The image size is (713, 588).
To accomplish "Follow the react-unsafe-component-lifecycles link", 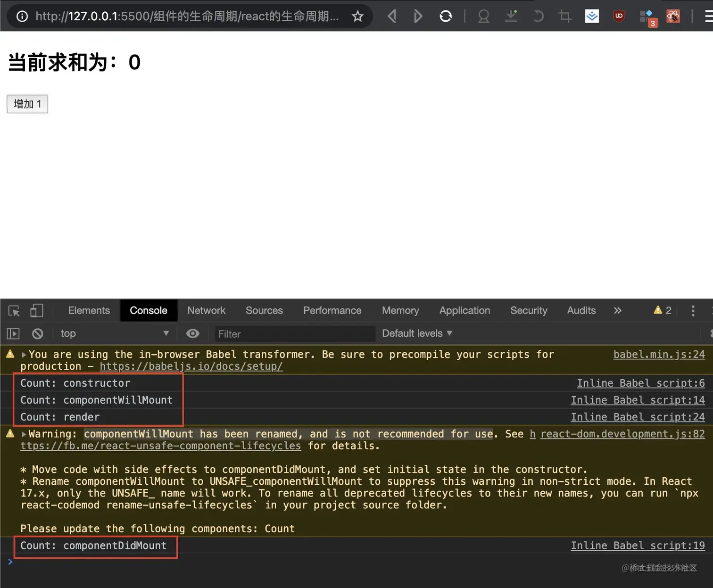I will click(x=160, y=446).
